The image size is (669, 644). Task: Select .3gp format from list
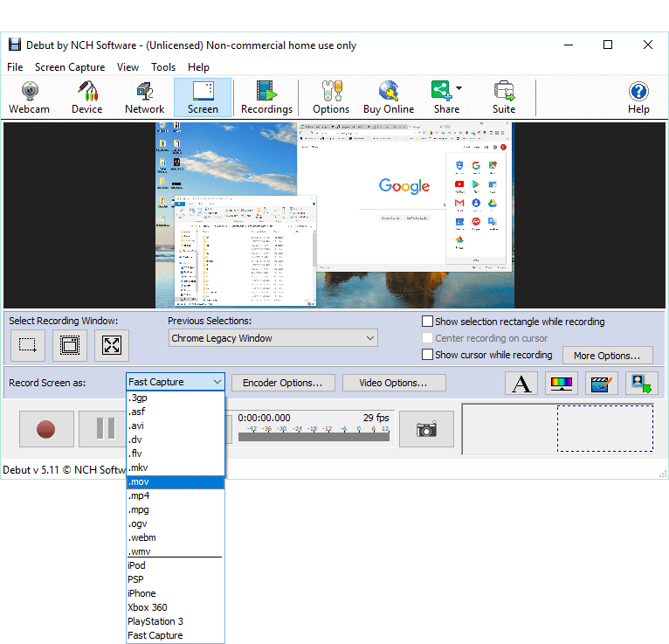coord(176,398)
